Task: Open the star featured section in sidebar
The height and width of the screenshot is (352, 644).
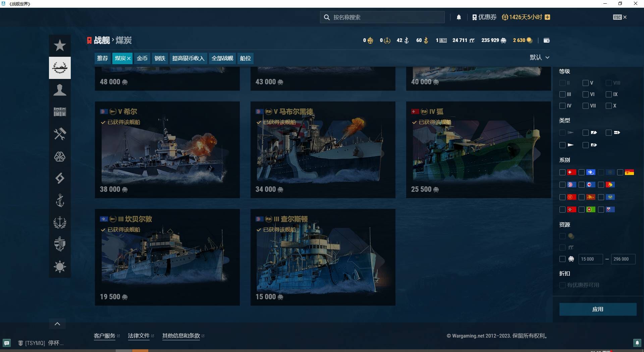Action: [x=60, y=46]
